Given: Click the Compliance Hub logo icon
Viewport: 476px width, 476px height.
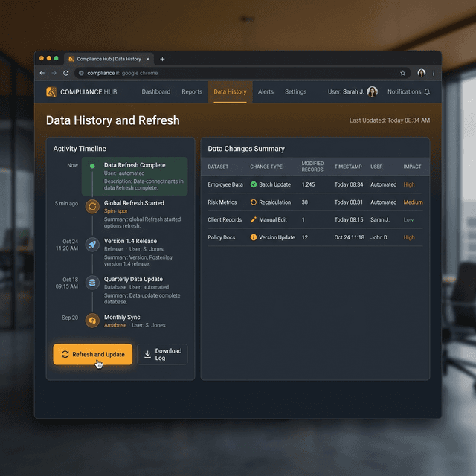Looking at the screenshot, I should 51,92.
